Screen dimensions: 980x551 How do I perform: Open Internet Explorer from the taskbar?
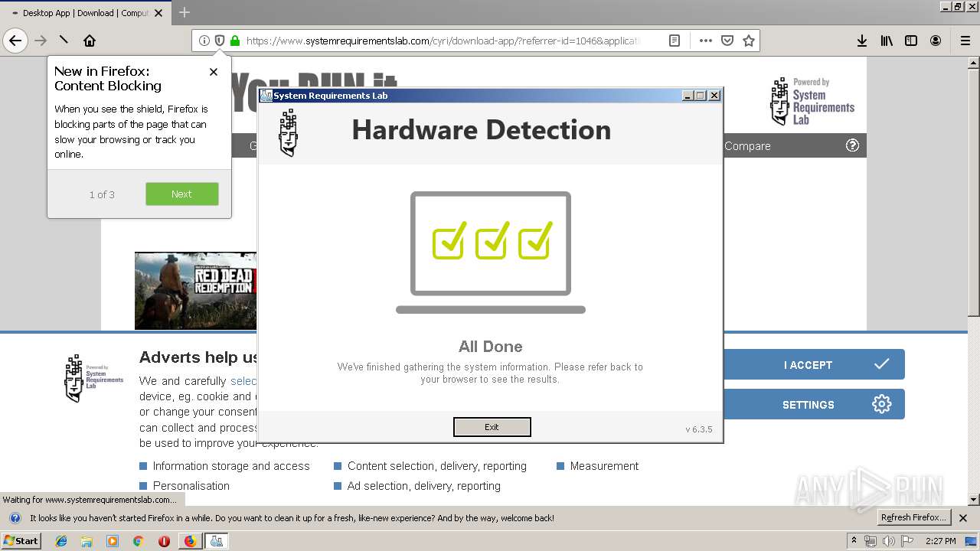point(61,541)
